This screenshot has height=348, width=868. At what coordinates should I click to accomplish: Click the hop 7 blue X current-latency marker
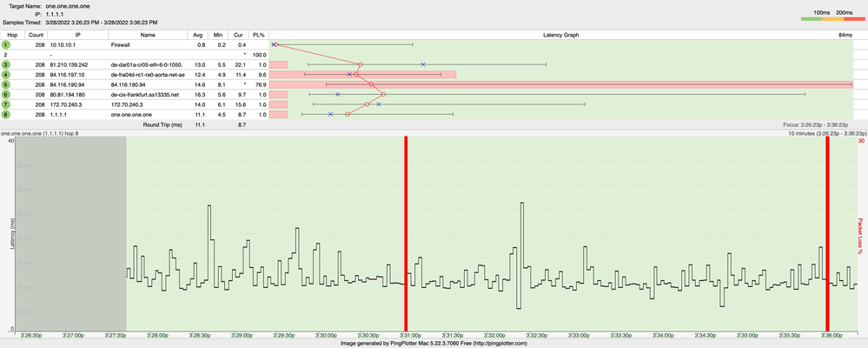(x=379, y=104)
